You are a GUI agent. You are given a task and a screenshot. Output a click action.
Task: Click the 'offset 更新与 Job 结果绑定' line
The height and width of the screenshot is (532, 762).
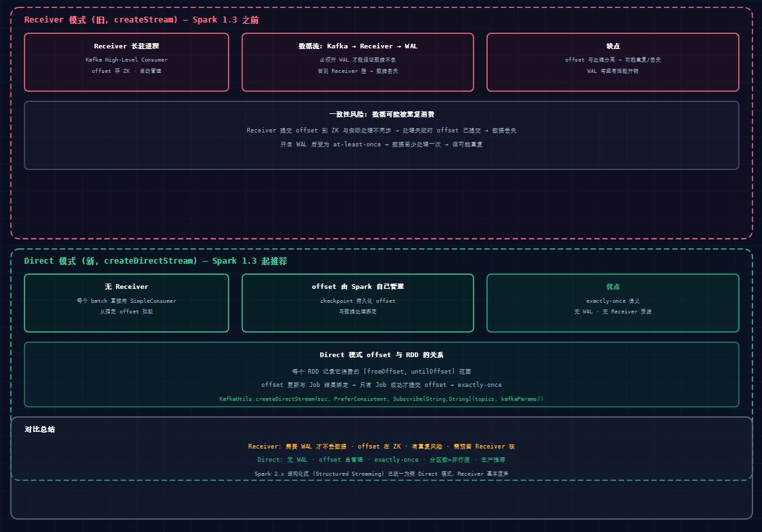point(382,385)
